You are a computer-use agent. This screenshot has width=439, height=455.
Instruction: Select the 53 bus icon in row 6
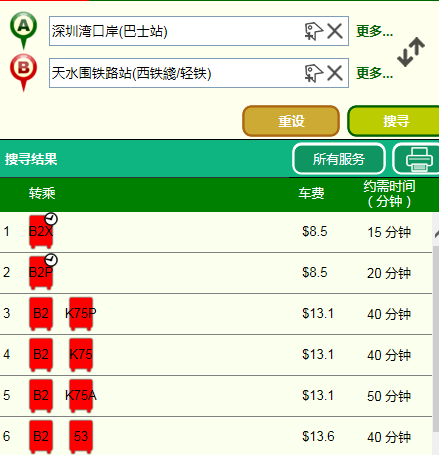81,437
